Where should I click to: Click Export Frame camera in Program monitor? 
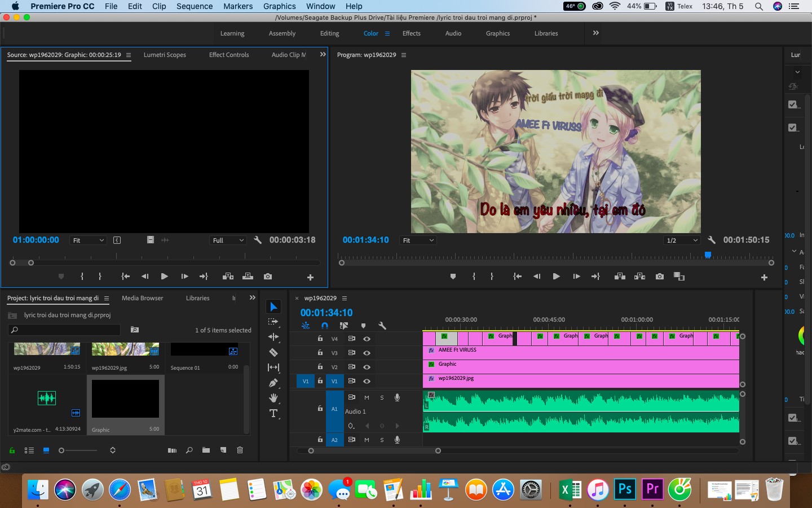pos(660,277)
